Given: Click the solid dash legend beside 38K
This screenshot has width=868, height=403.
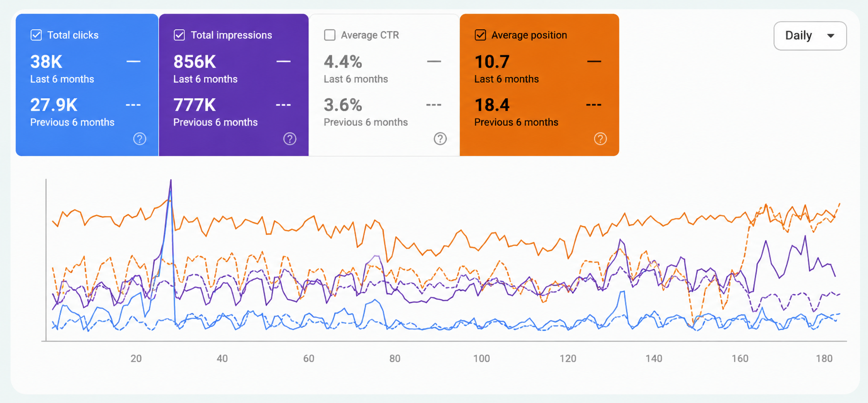Looking at the screenshot, I should 134,61.
